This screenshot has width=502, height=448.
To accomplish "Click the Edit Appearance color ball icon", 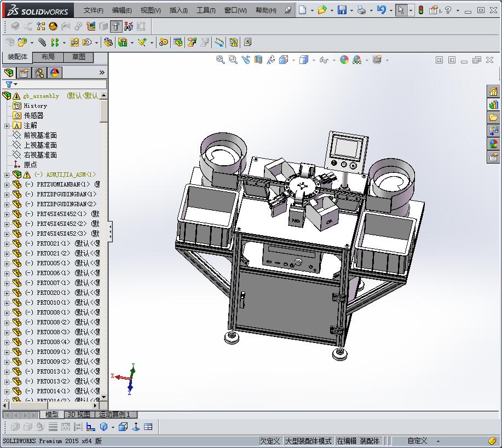I will [344, 60].
